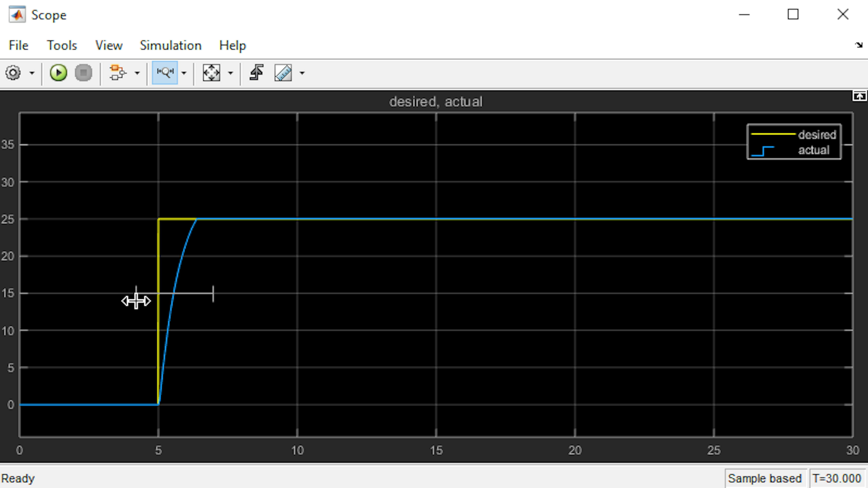
Task: Click the maximize axes icon above plot
Action: (860, 96)
